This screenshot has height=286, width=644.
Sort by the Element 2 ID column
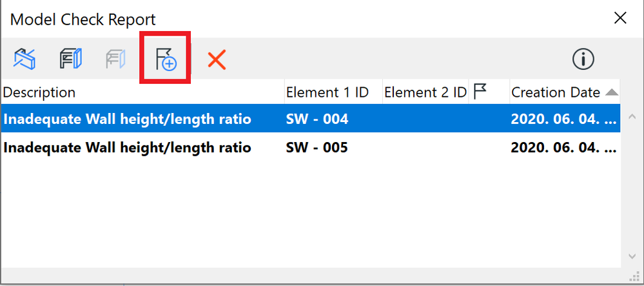pyautogui.click(x=425, y=92)
